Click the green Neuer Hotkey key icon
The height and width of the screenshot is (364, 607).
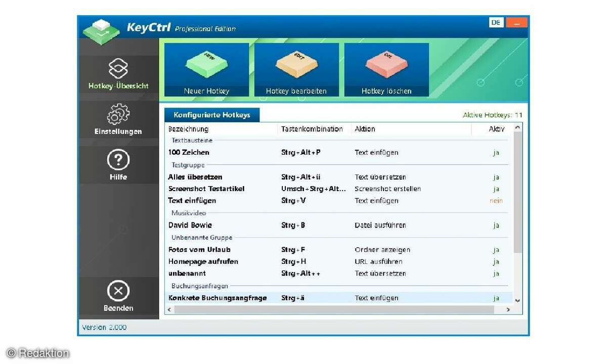tap(206, 66)
